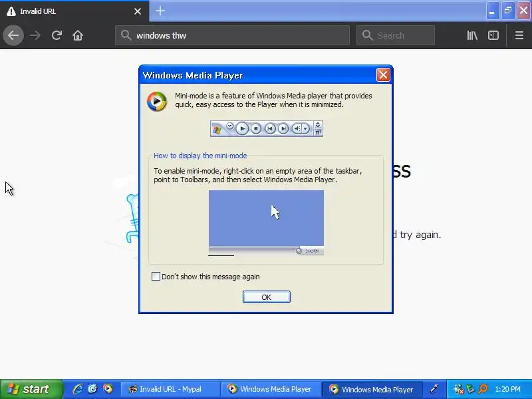Click the orange magnifier tray icon
Screen dimensions: 532x399
pos(483,389)
